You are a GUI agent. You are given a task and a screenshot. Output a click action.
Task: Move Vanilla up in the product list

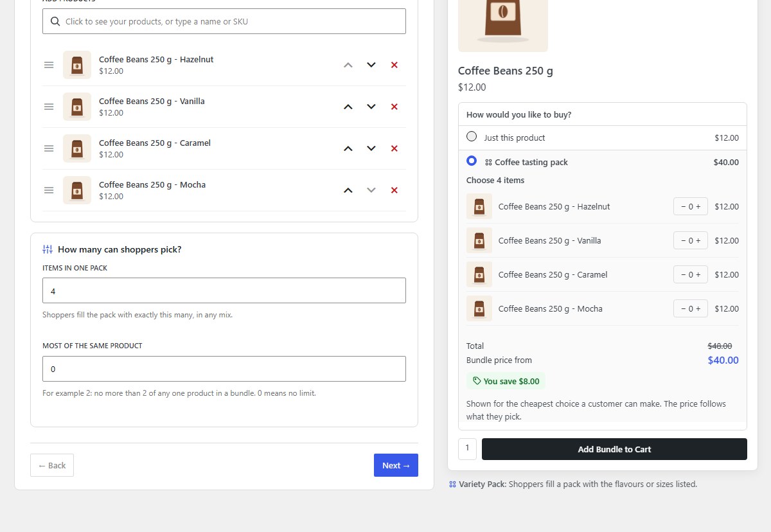click(348, 107)
